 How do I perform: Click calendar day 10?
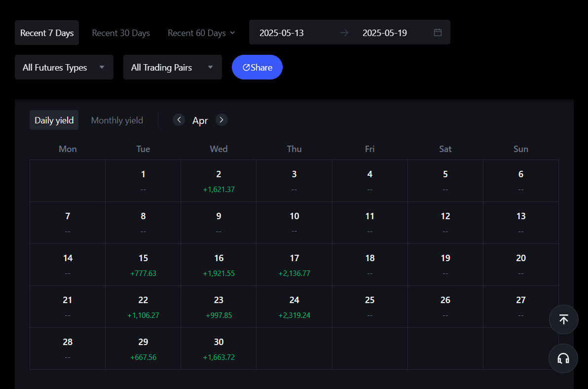[294, 223]
